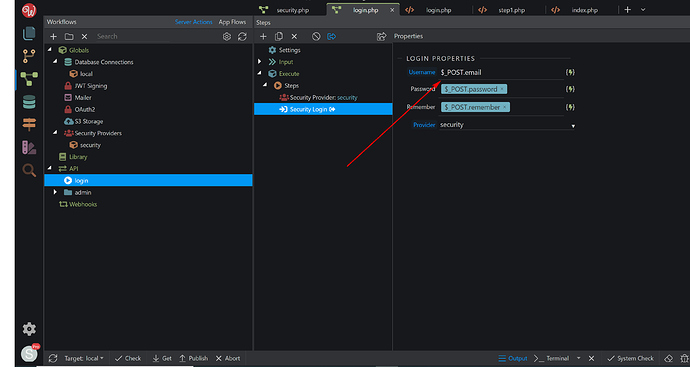Open the Workflows sidebar icon

29,79
